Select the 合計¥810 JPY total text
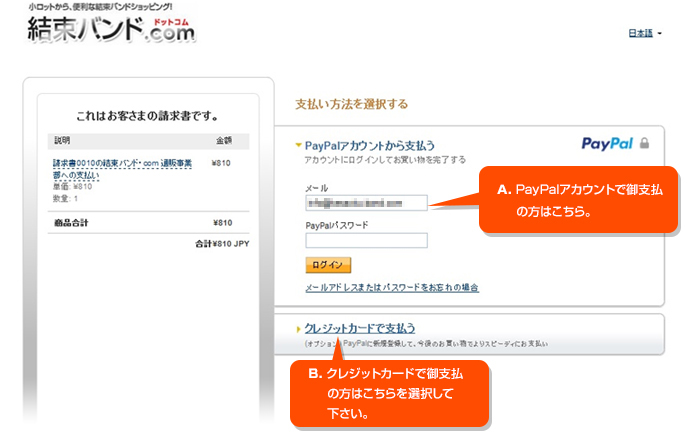This screenshot has width=695, height=444. point(222,244)
